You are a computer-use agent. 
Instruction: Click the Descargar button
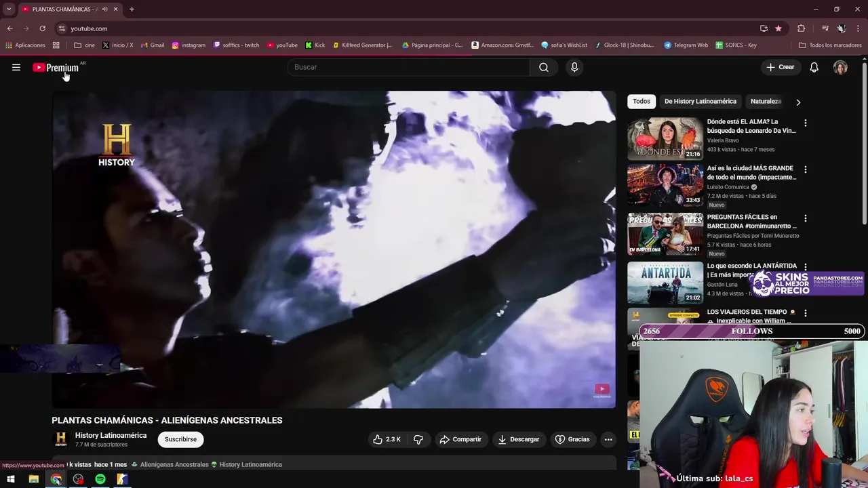click(x=519, y=439)
